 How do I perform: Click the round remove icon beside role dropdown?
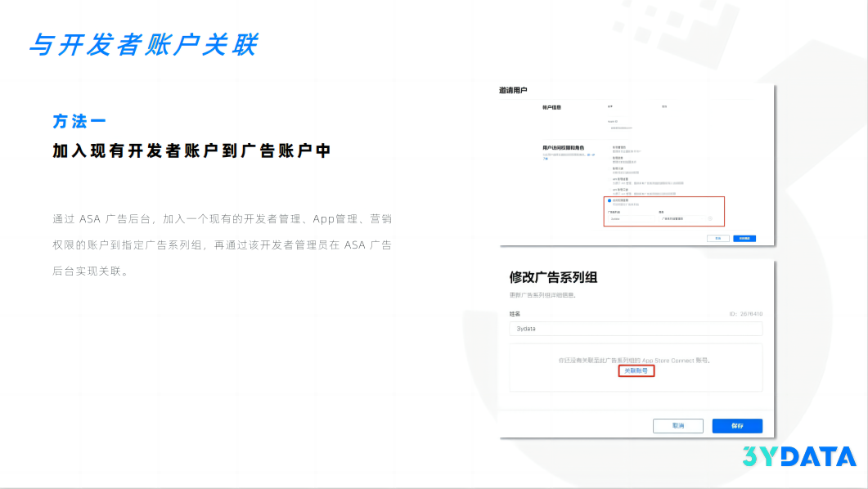pos(709,218)
